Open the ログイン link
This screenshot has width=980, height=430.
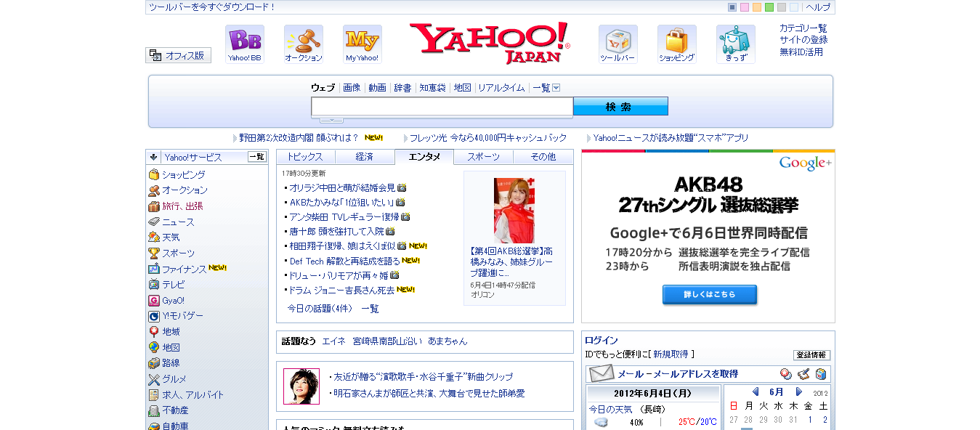tap(602, 340)
